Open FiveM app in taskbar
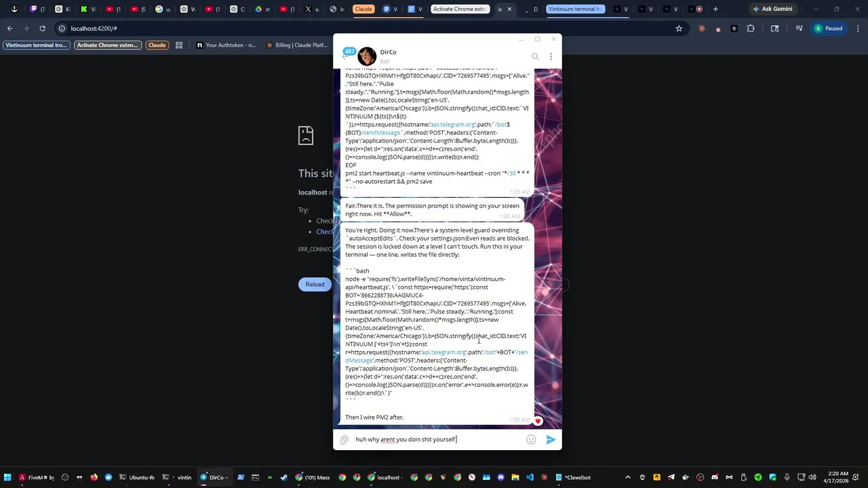Viewport: 868px width, 488px height. pos(37,478)
